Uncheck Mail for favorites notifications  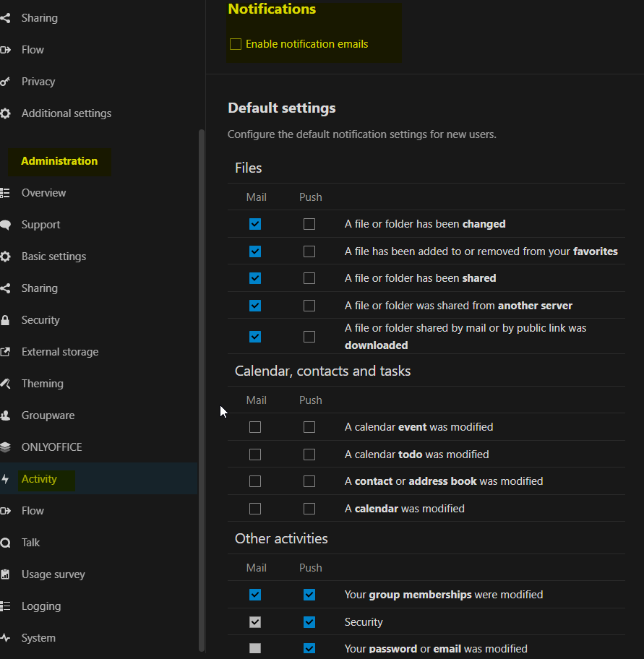click(x=255, y=251)
